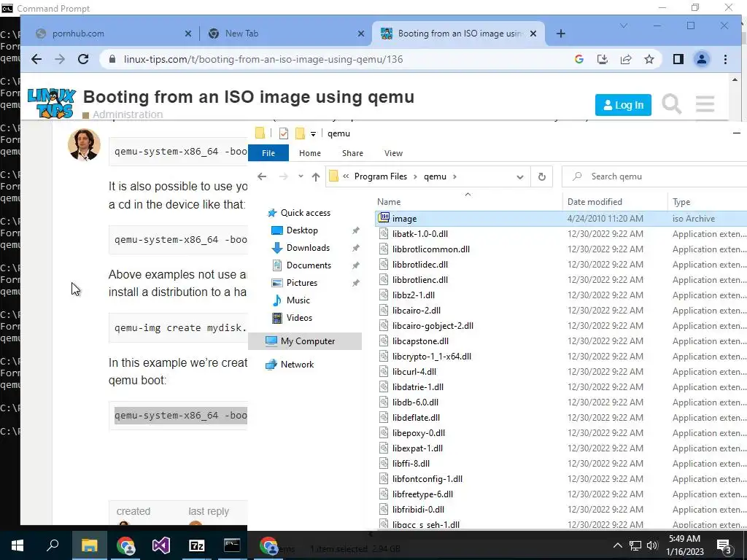Click the New folder icon in Explorer title bar

point(300,133)
